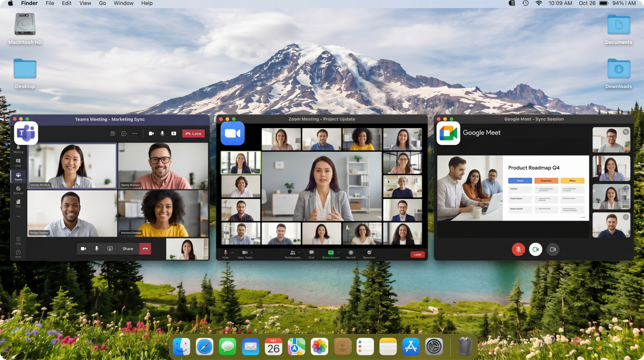Toggle white camera button in Google Meet

(x=536, y=249)
